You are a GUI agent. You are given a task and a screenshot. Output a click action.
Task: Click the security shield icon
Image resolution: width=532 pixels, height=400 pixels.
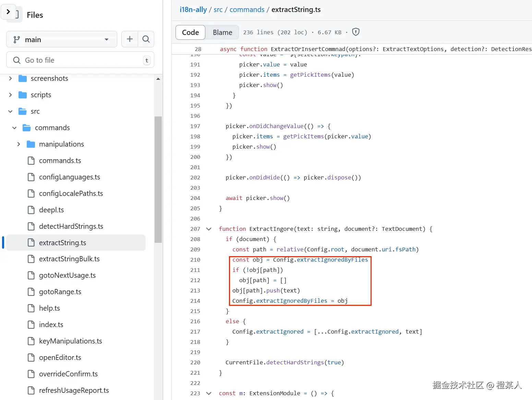tap(356, 32)
